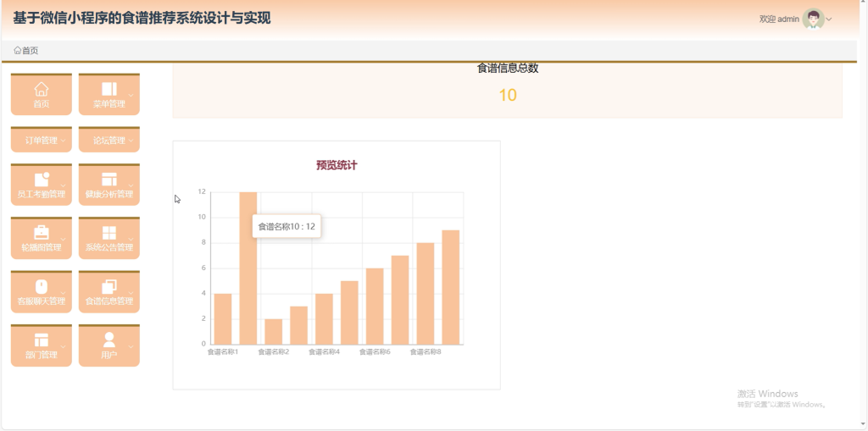Open the 系统公告管理 menu label
The height and width of the screenshot is (431, 868).
click(x=109, y=247)
